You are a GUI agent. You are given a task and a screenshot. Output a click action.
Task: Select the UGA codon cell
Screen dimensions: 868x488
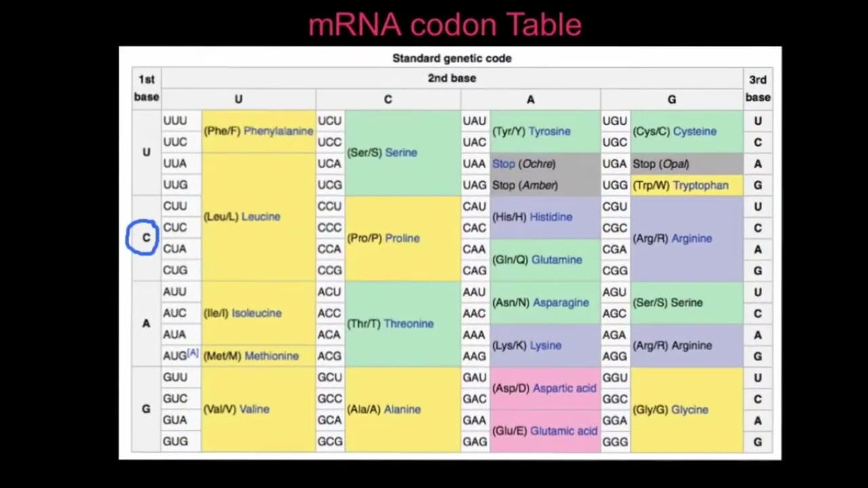[x=614, y=164]
